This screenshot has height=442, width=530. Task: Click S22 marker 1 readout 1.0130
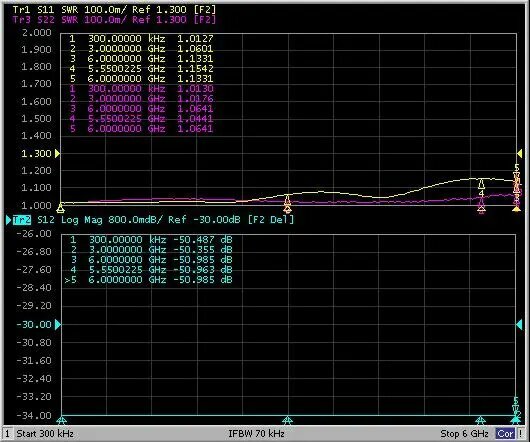[x=195, y=89]
